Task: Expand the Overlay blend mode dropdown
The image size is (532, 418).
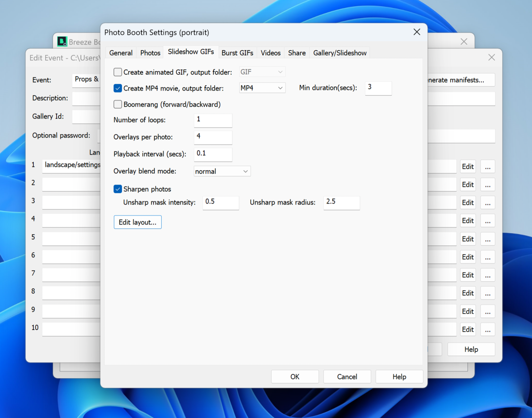Action: coord(222,171)
